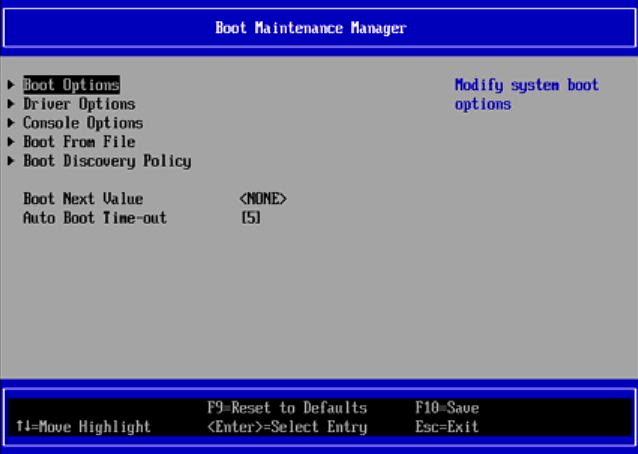Click the triangle next to Console Options

coord(11,123)
